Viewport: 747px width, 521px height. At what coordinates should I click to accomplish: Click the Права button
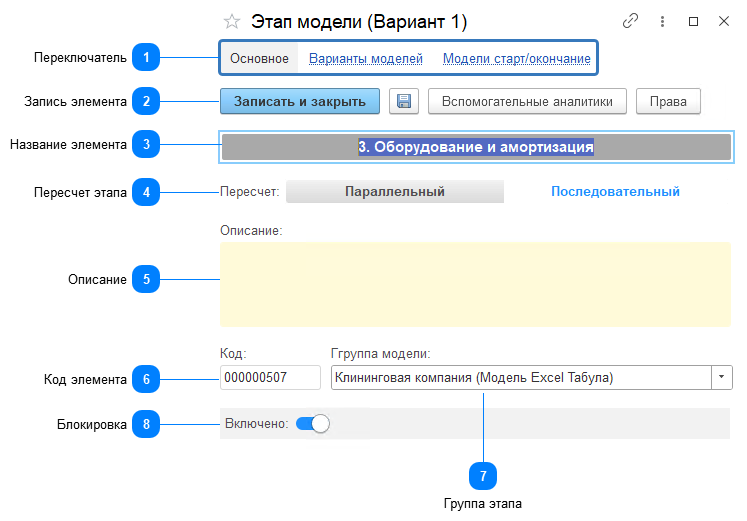(x=668, y=101)
